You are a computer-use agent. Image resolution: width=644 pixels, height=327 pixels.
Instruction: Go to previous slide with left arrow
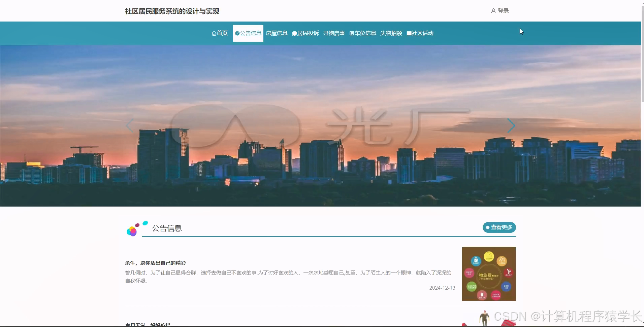pos(130,125)
